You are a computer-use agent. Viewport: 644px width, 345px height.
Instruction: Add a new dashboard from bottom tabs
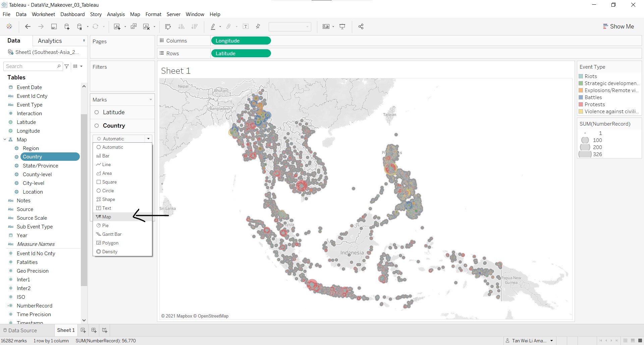point(94,330)
